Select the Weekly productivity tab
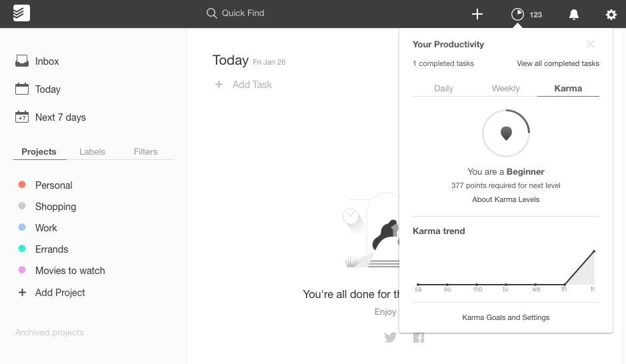This screenshot has width=626, height=364. tap(506, 88)
